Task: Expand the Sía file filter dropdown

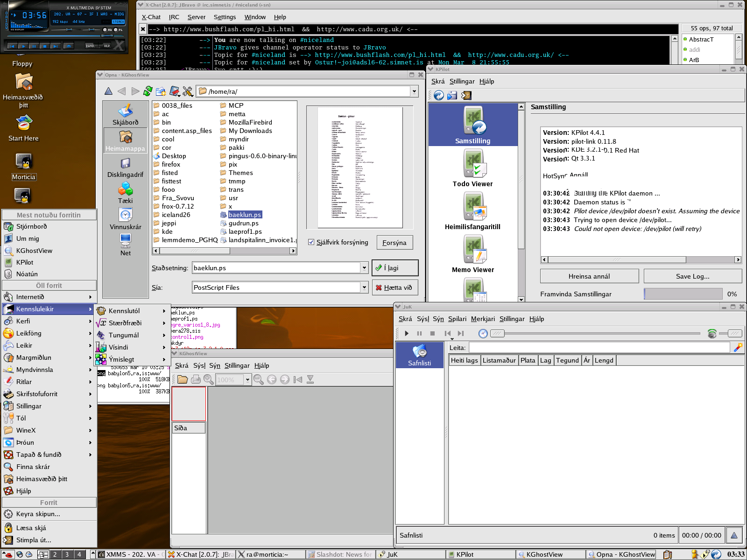Action: (364, 287)
